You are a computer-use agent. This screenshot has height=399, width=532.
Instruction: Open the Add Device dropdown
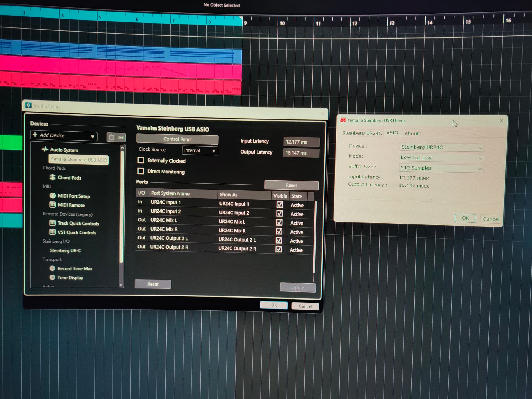coord(64,136)
